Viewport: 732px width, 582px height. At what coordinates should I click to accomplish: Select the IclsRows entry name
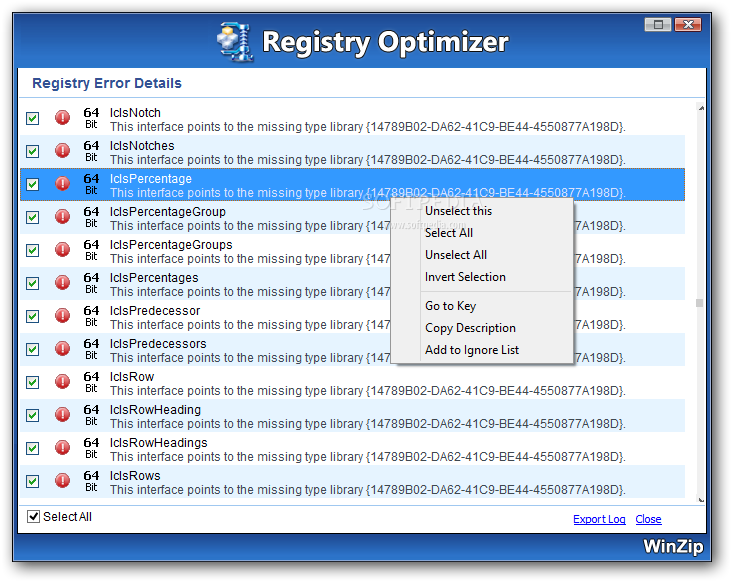tap(135, 476)
